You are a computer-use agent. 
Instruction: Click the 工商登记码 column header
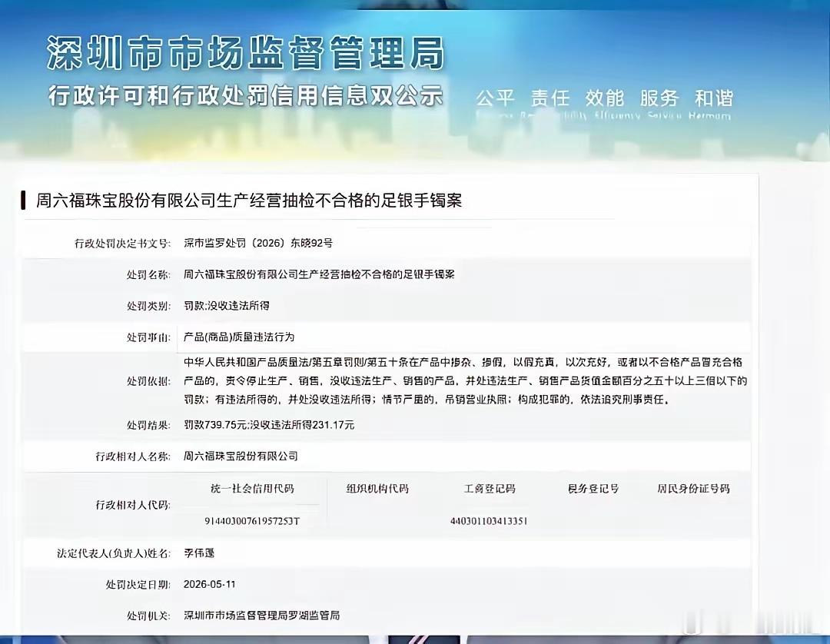(490, 489)
